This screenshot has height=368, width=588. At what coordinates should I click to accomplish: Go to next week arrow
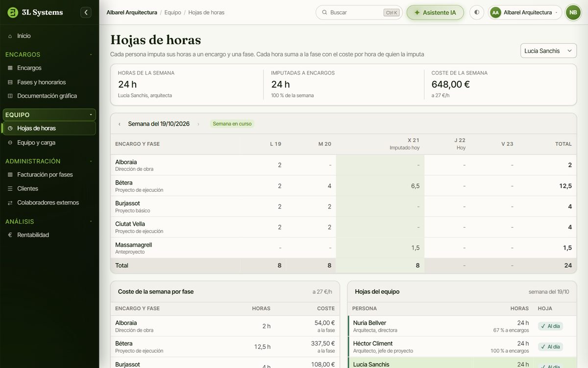(198, 124)
